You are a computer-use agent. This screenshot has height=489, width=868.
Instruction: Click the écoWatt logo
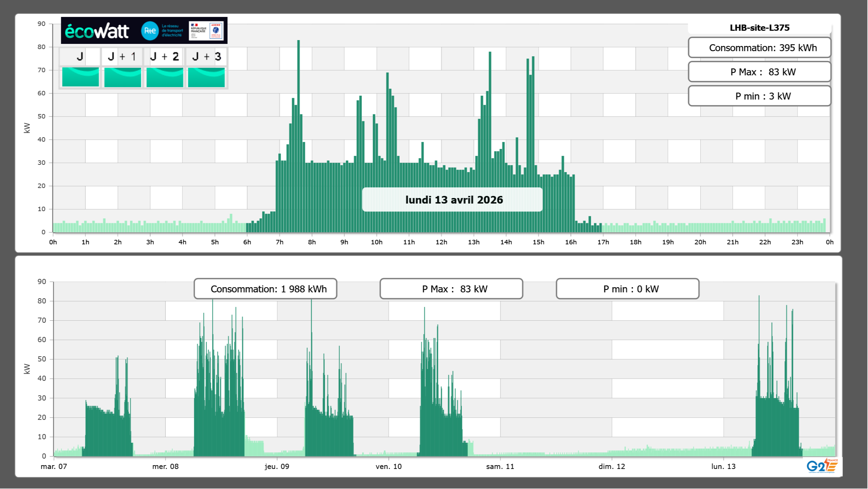pyautogui.click(x=97, y=31)
